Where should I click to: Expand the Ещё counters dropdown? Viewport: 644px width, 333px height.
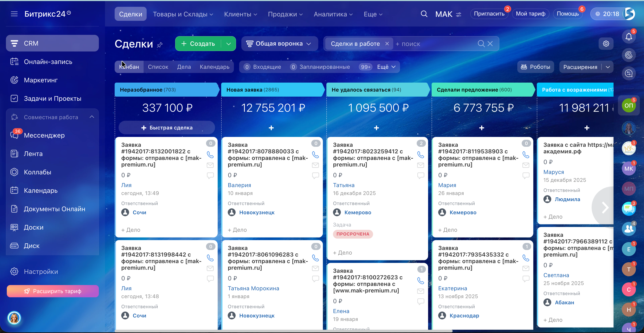point(386,67)
